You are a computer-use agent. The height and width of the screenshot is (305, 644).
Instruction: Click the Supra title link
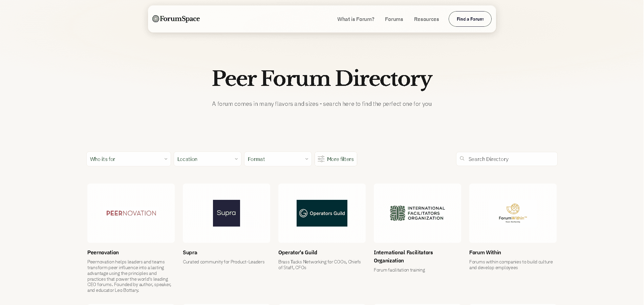(x=190, y=253)
